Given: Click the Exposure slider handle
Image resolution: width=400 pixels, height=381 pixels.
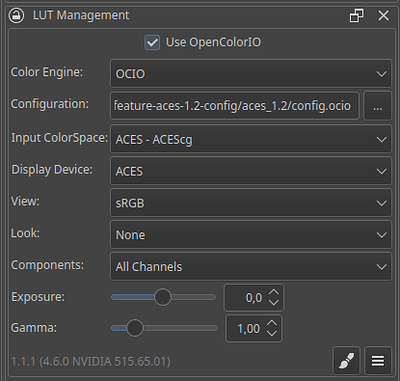Looking at the screenshot, I should point(163,297).
